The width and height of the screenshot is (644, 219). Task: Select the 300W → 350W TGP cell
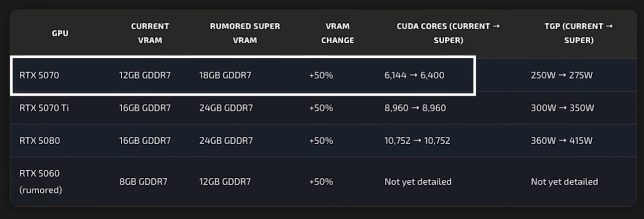tap(562, 108)
